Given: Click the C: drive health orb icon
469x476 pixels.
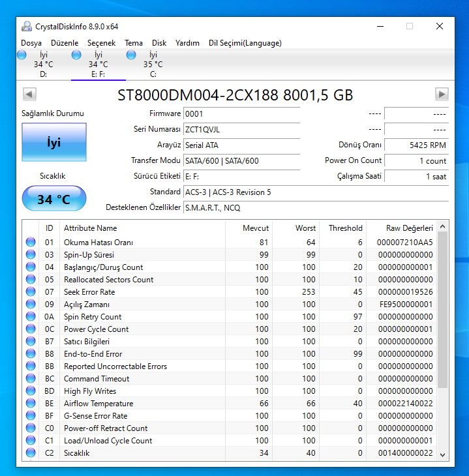Looking at the screenshot, I should 131,55.
